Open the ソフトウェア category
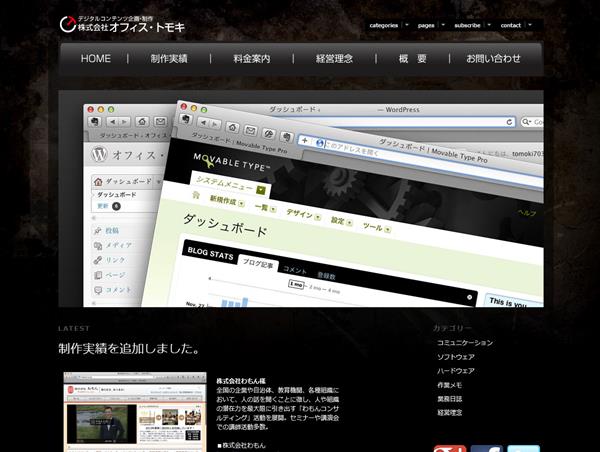Image resolution: width=600 pixels, height=452 pixels. tap(456, 357)
